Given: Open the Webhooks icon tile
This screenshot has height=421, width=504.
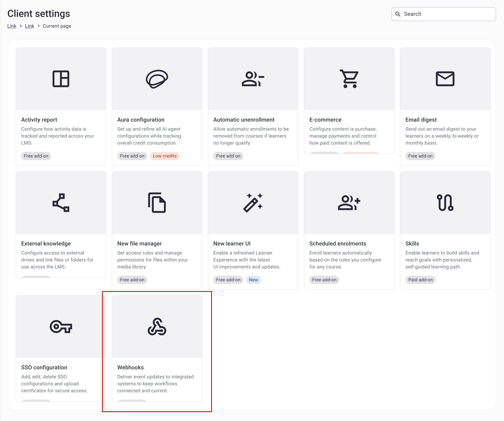Looking at the screenshot, I should (x=157, y=327).
